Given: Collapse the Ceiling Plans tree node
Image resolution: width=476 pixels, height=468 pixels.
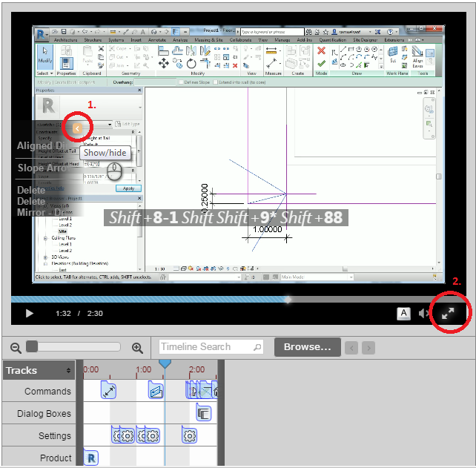Looking at the screenshot, I should [45, 238].
